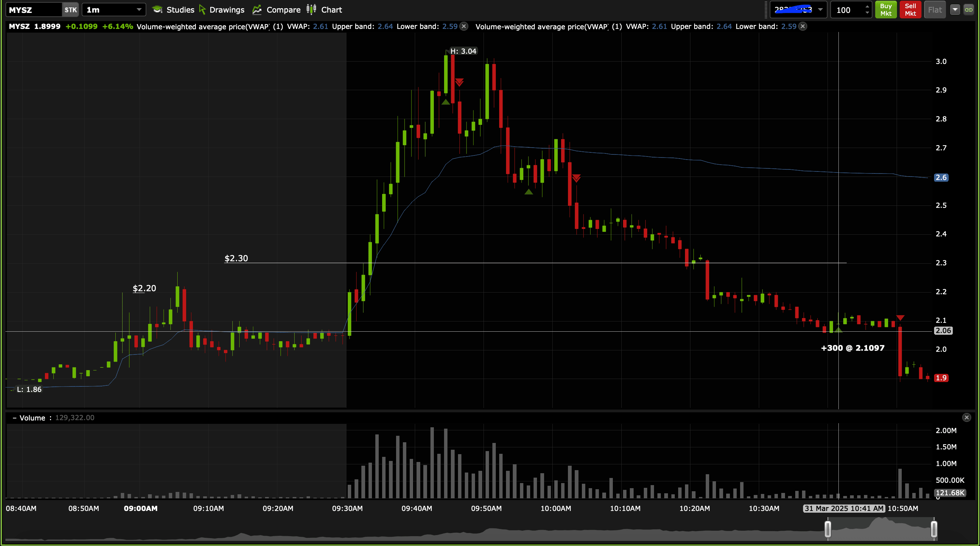The height and width of the screenshot is (546, 980).
Task: Click the Sell Mkt button
Action: tap(910, 10)
